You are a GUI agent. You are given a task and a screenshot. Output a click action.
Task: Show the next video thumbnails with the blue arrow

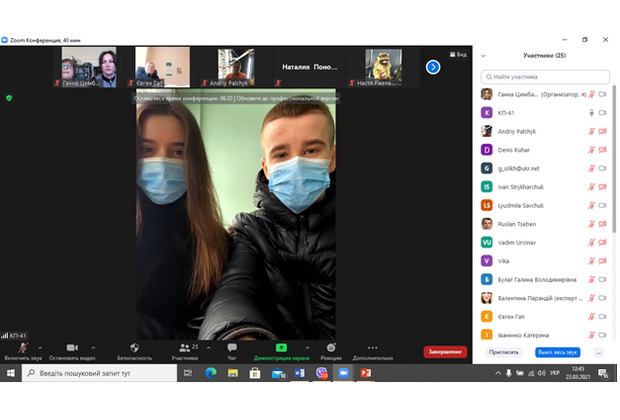(433, 67)
